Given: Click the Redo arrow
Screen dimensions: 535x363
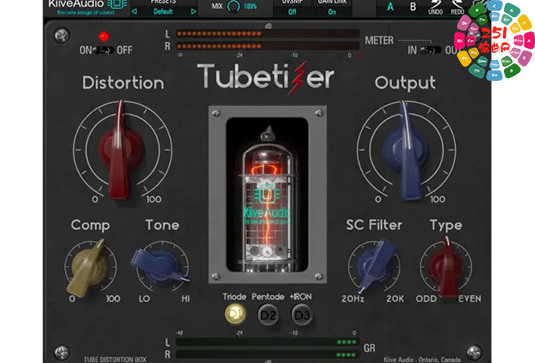Looking at the screenshot, I should pyautogui.click(x=457, y=5).
